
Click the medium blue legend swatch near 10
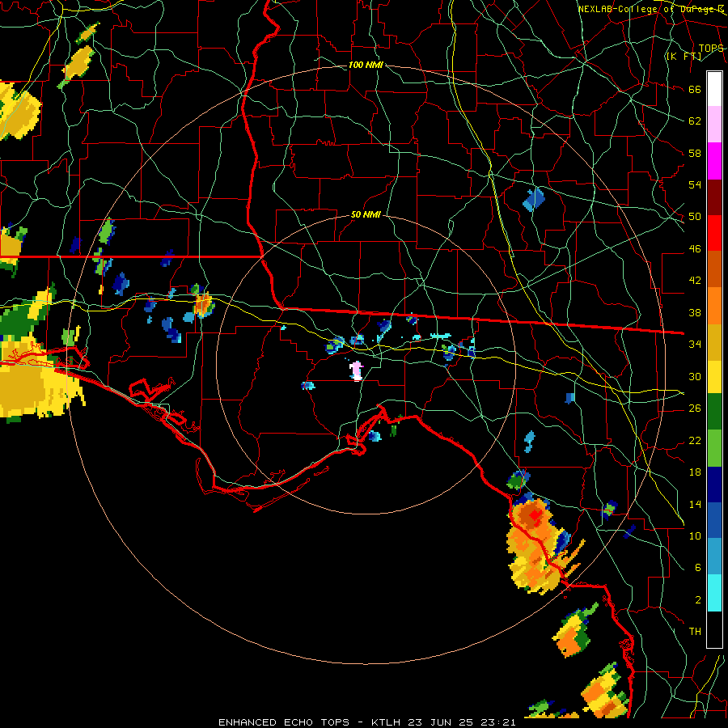pos(714,520)
